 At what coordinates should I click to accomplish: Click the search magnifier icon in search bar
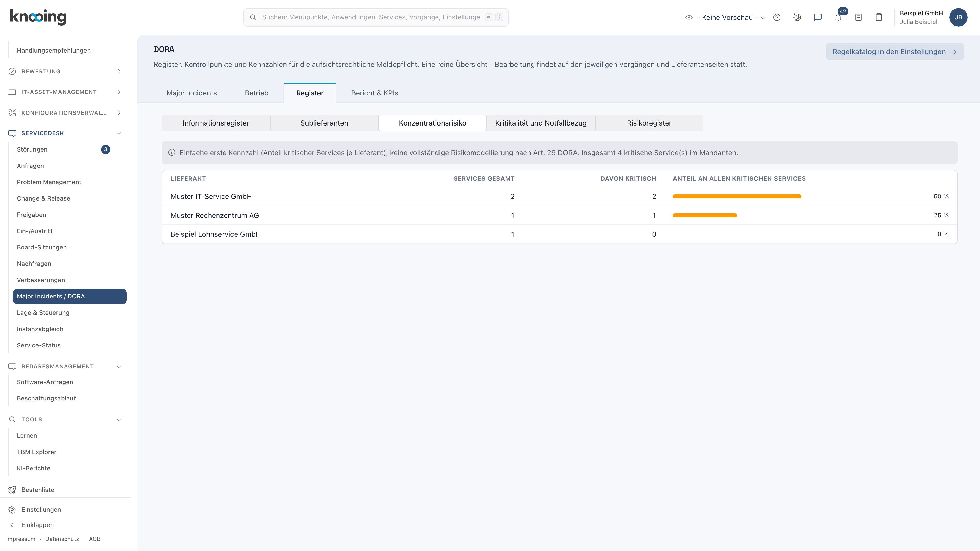253,18
